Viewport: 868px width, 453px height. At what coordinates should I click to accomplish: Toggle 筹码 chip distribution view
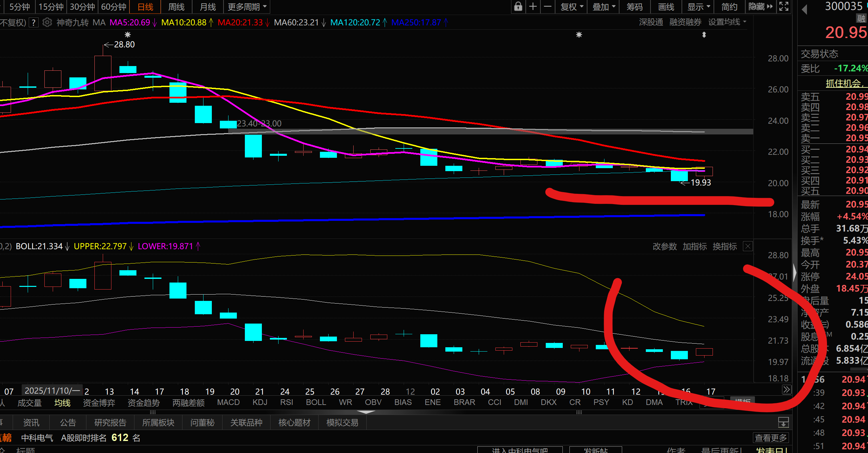pos(634,7)
